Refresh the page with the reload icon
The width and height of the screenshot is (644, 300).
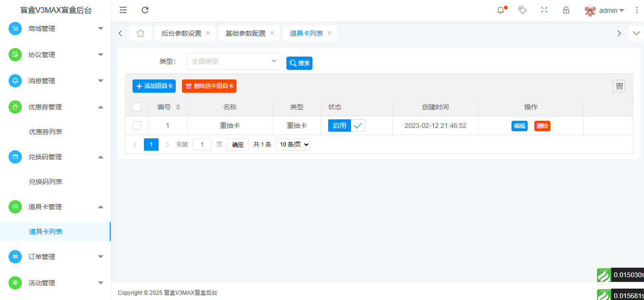[x=145, y=10]
